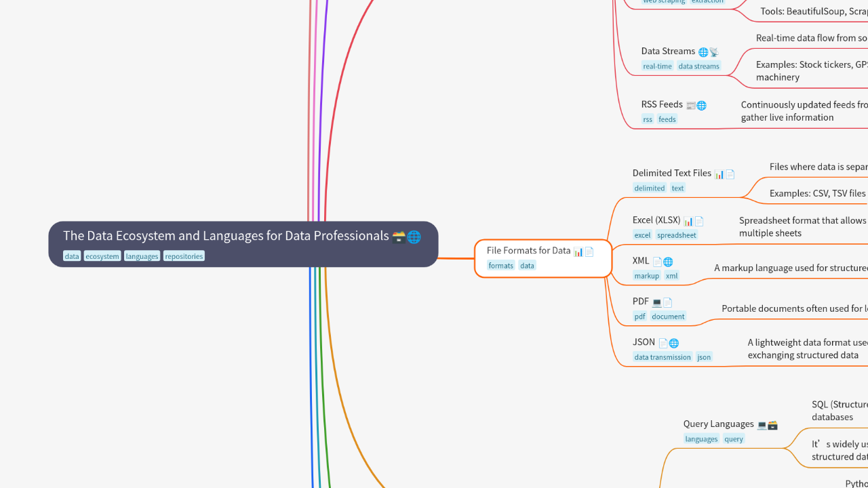This screenshot has height=488, width=868.
Task: Select 'Spreadsheet format that allows' note
Action: click(x=804, y=226)
